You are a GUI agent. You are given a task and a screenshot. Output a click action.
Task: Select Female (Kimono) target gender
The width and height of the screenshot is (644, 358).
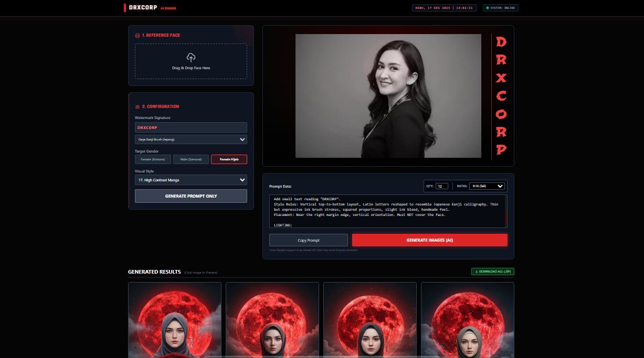(153, 159)
